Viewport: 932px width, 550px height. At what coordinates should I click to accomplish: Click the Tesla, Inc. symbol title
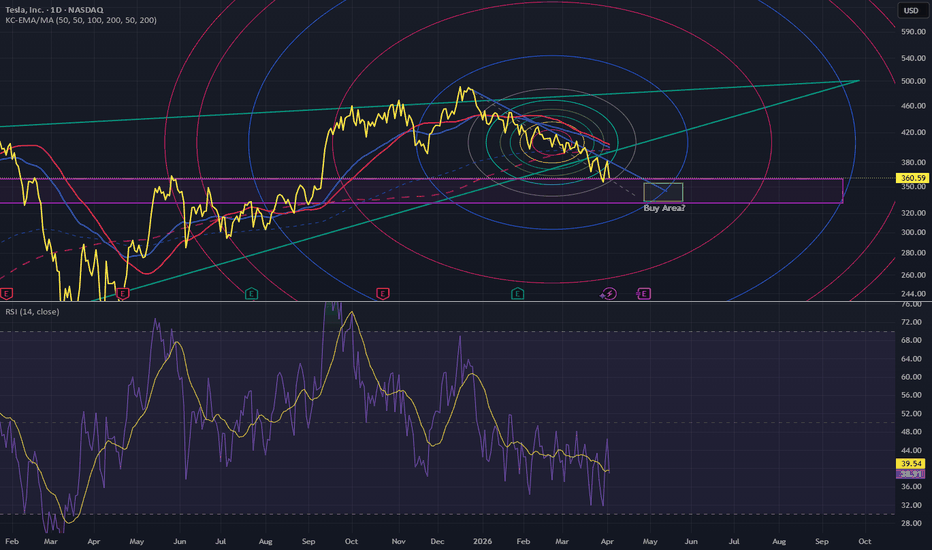54,10
